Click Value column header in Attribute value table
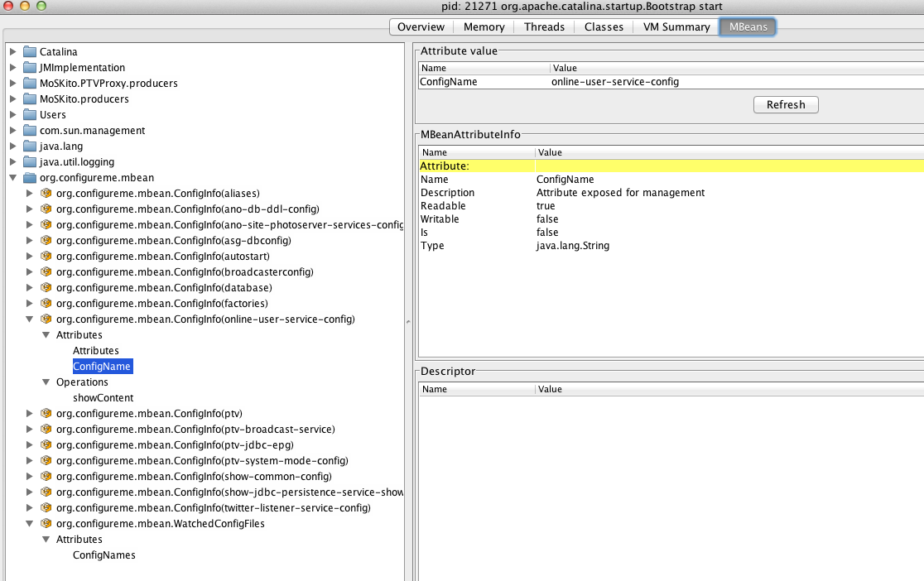The height and width of the screenshot is (581, 924). 737,68
